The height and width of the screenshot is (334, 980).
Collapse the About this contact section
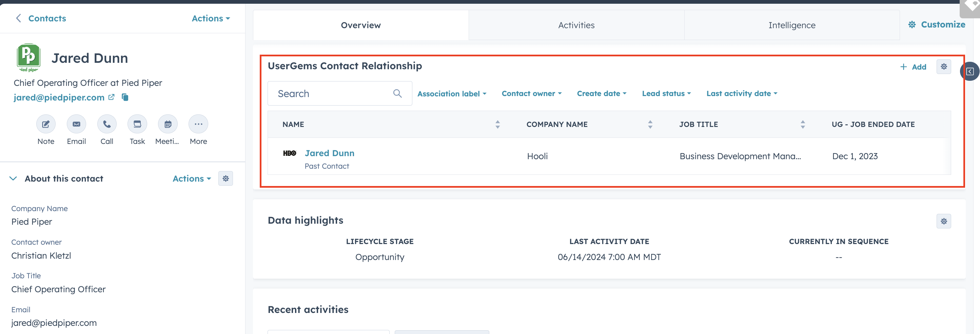point(13,178)
